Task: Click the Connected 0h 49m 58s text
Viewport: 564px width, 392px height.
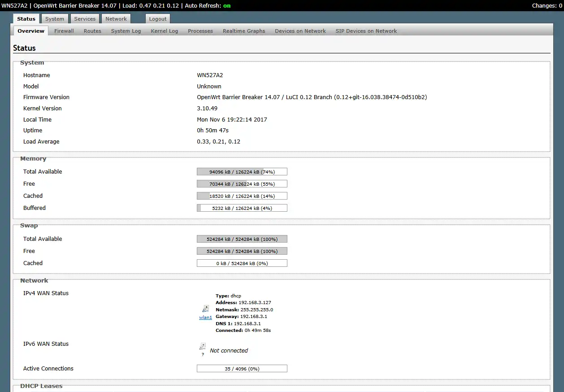Action: click(x=243, y=331)
